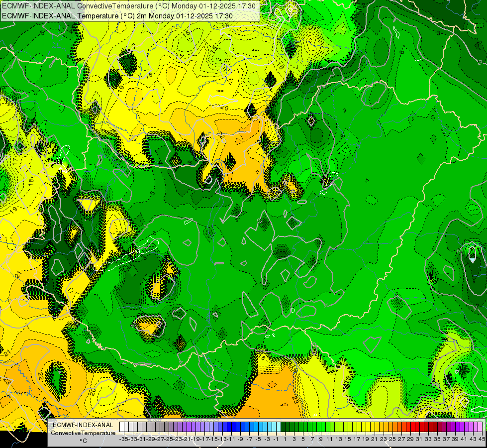Click the -1 value on the legend scale
This screenshot has width=487, height=448.
click(x=276, y=439)
